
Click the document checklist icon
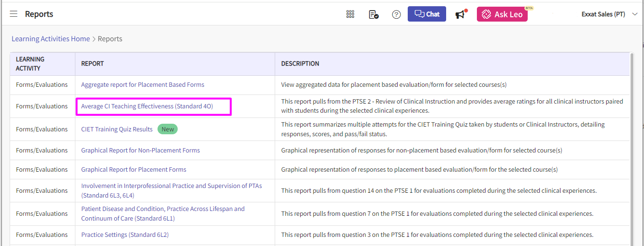[374, 14]
